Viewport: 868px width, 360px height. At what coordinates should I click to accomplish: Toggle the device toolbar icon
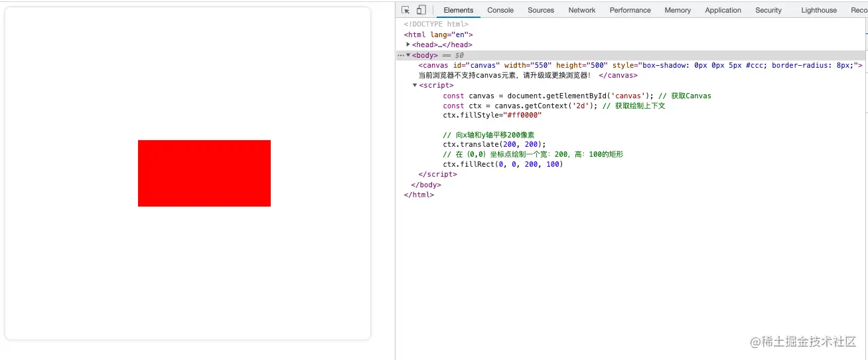[421, 10]
